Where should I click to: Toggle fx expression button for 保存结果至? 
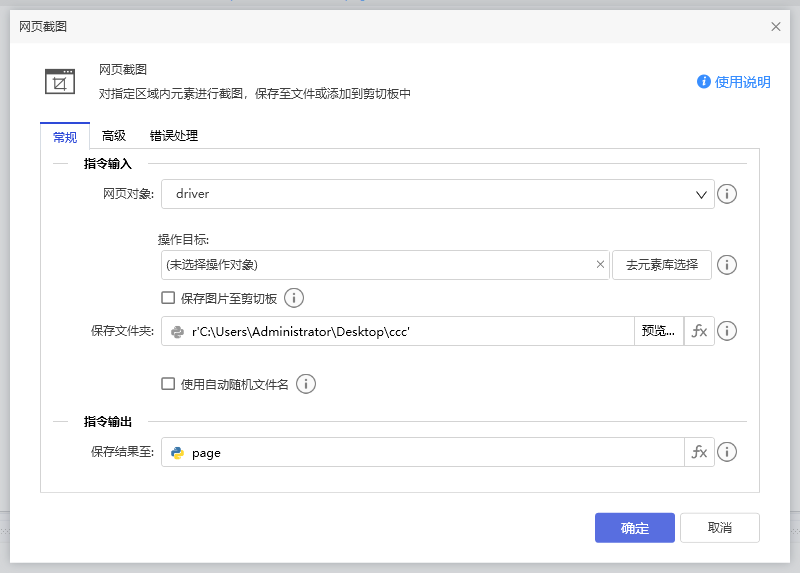tap(699, 452)
